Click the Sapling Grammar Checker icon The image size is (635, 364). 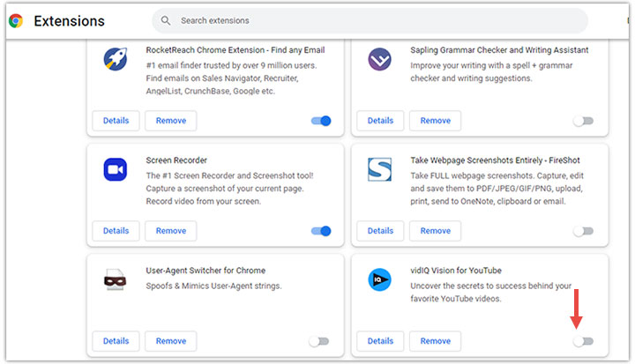[x=379, y=59]
